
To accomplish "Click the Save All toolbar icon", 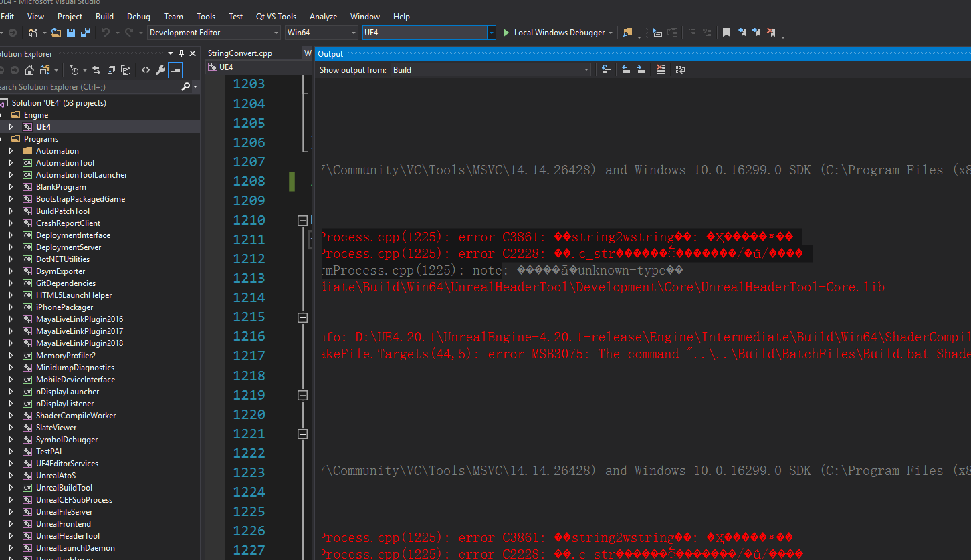I will coord(85,32).
